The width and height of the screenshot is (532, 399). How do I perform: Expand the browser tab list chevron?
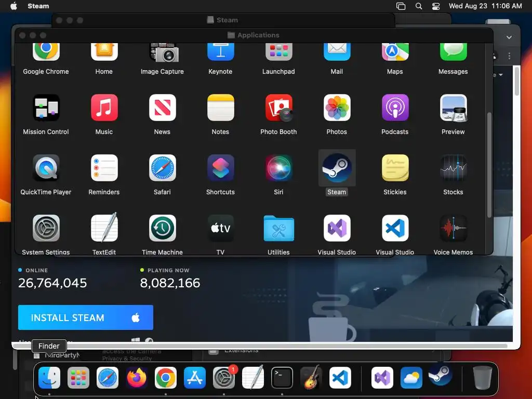pyautogui.click(x=509, y=37)
